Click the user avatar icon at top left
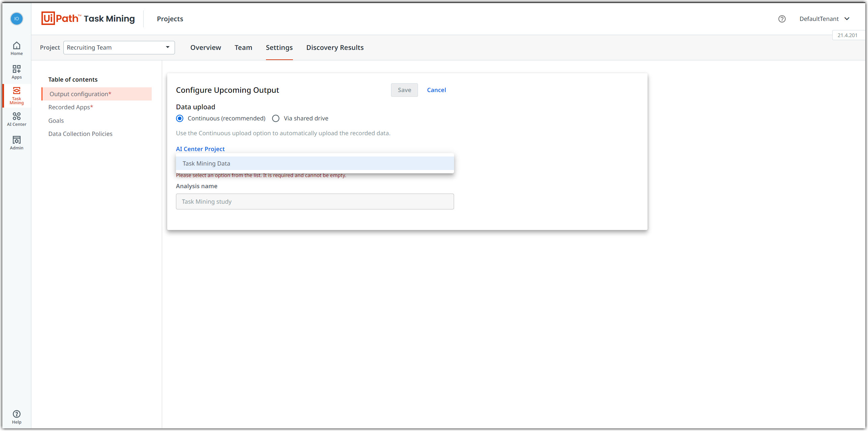 [x=17, y=19]
